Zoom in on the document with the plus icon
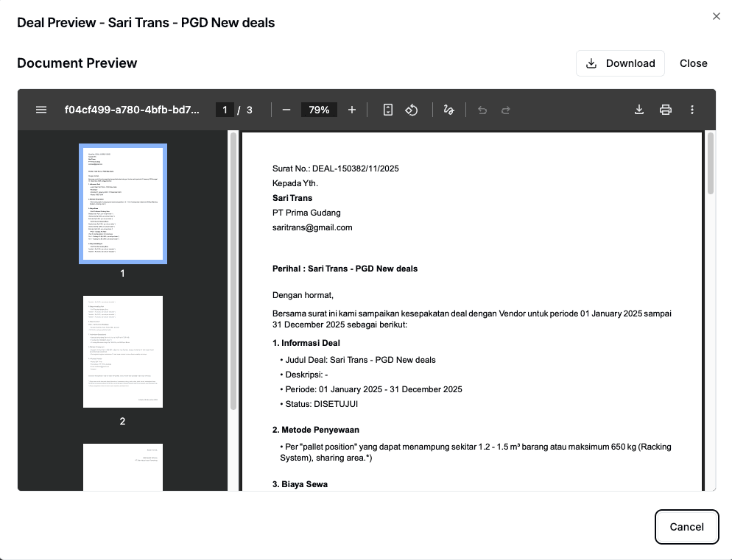Image resolution: width=732 pixels, height=560 pixels. click(x=351, y=109)
